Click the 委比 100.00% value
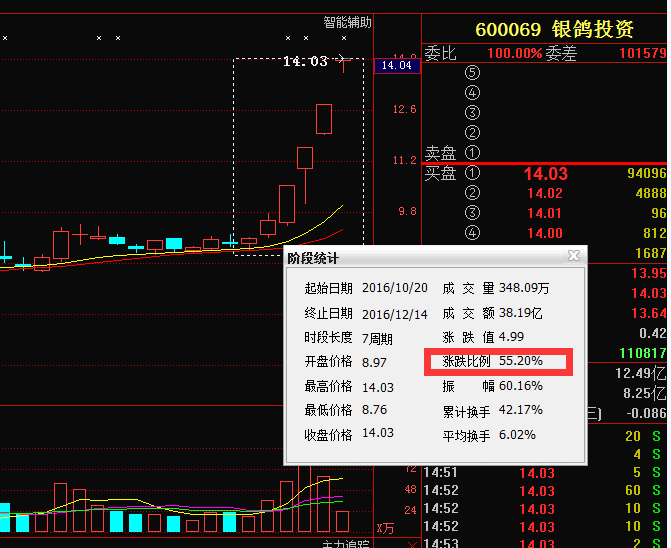Viewport: 671px width, 548px height. [x=514, y=53]
